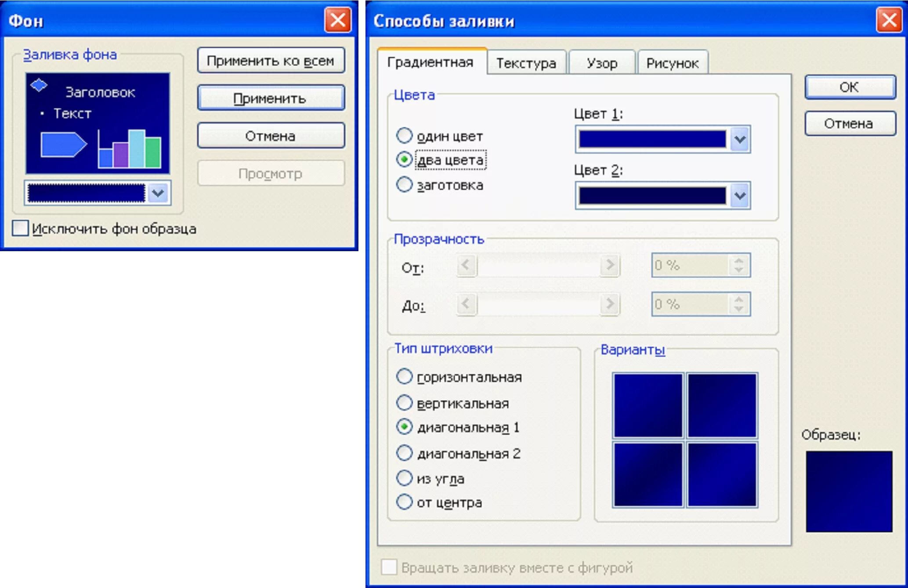Image resolution: width=908 pixels, height=588 pixels.
Task: Select 'вертикальная' shading style
Action: tap(404, 402)
